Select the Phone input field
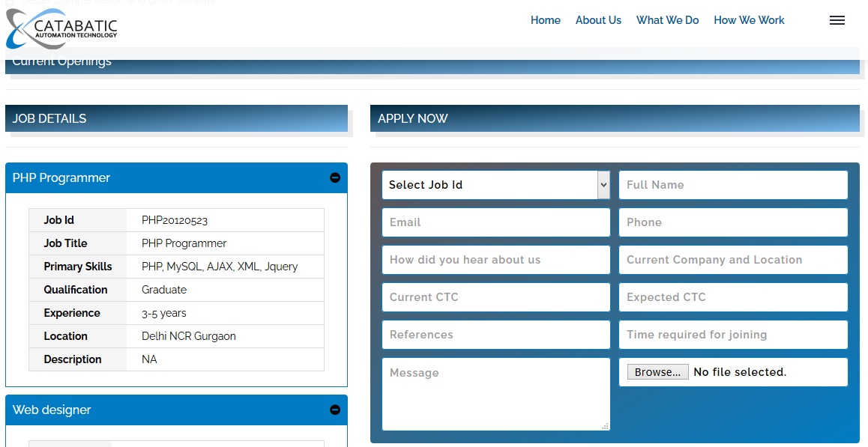This screenshot has height=447, width=868. coord(732,222)
